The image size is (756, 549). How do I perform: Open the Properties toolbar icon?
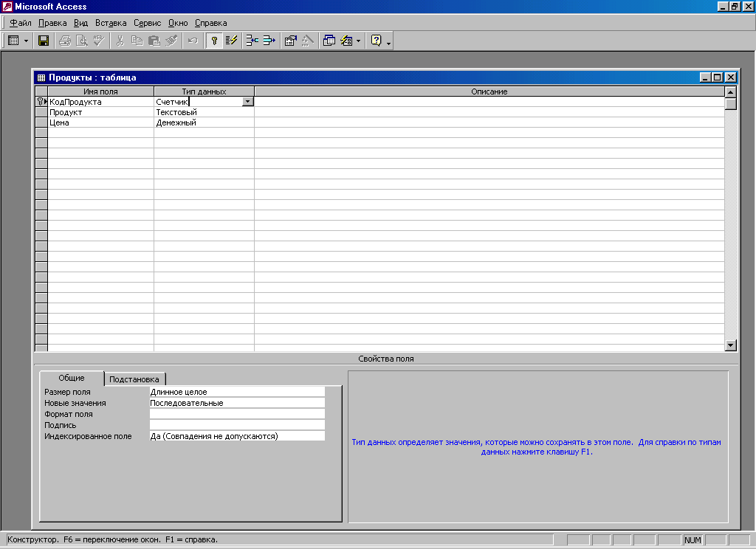click(290, 41)
